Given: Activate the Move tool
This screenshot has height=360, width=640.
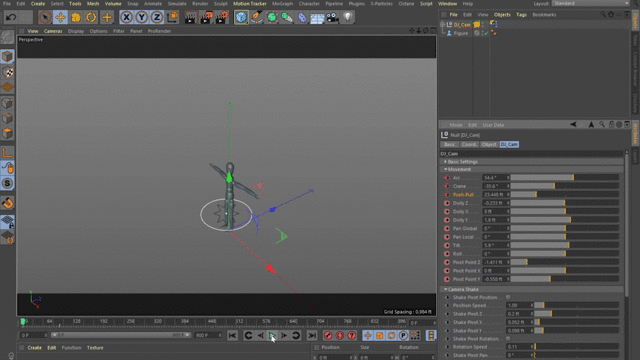Looking at the screenshot, I should [x=60, y=17].
